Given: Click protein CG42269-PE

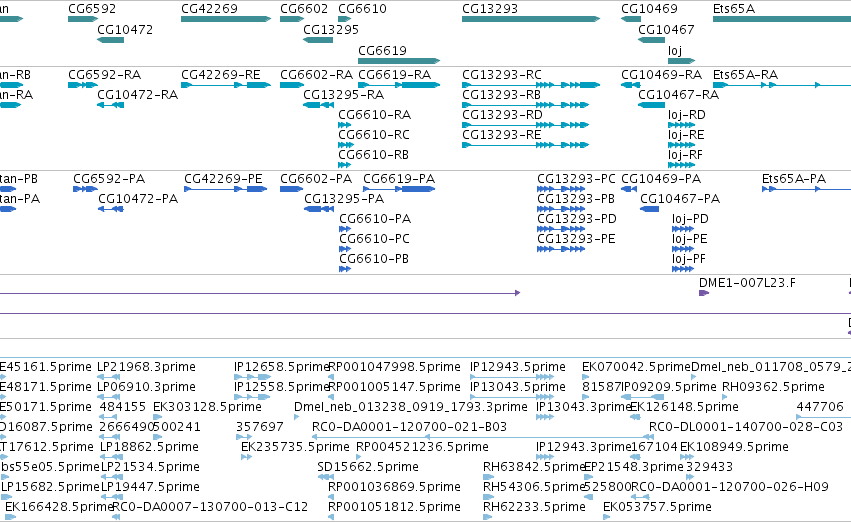Looking at the screenshot, I should (223, 179).
